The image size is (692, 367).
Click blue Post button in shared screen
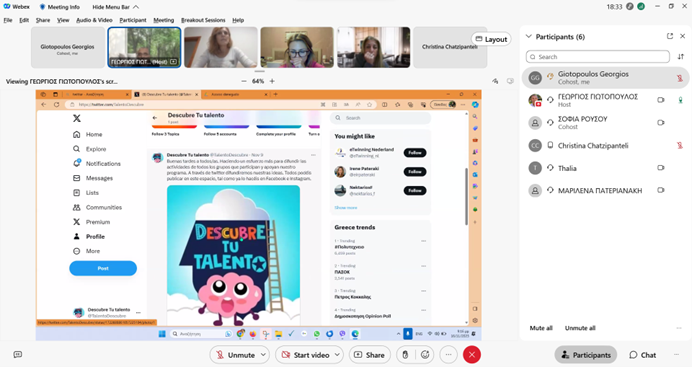(103, 268)
